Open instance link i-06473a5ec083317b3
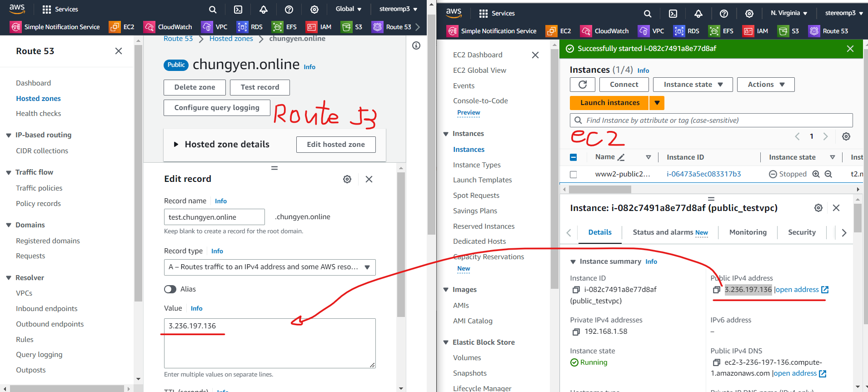The height and width of the screenshot is (392, 868). point(704,174)
